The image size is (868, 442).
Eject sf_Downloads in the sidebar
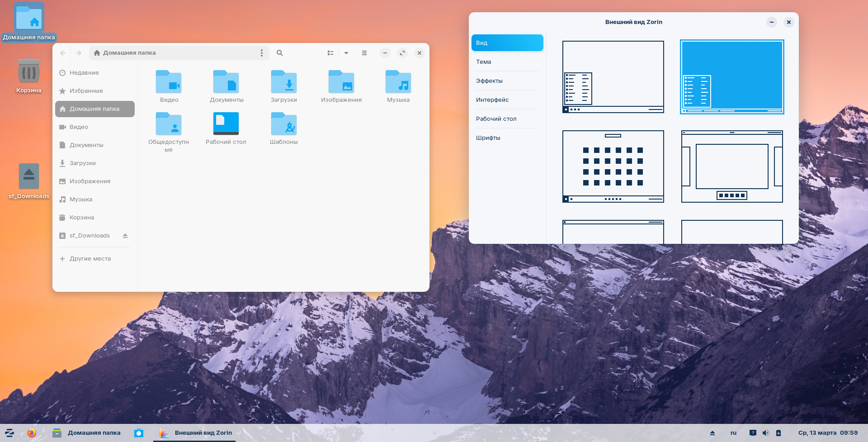(x=125, y=236)
